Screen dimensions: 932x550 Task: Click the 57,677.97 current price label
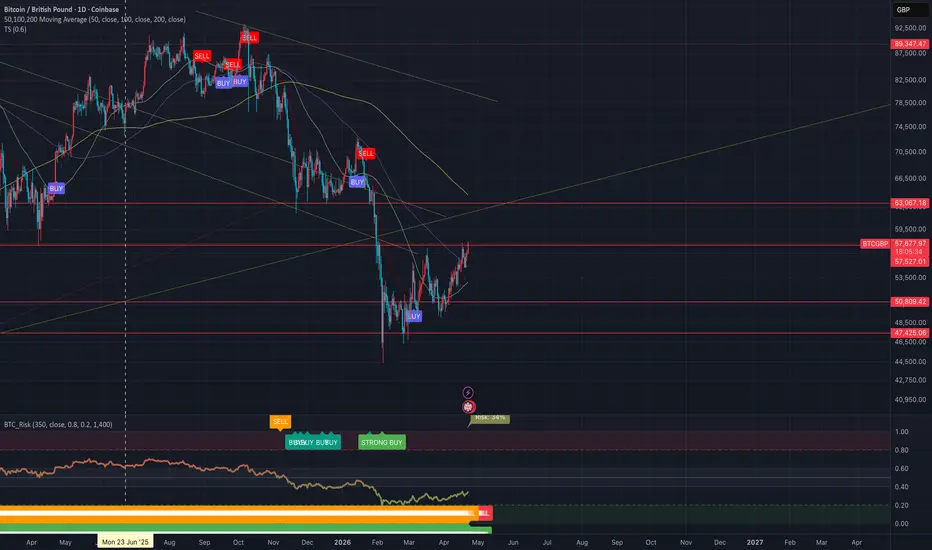[910, 243]
